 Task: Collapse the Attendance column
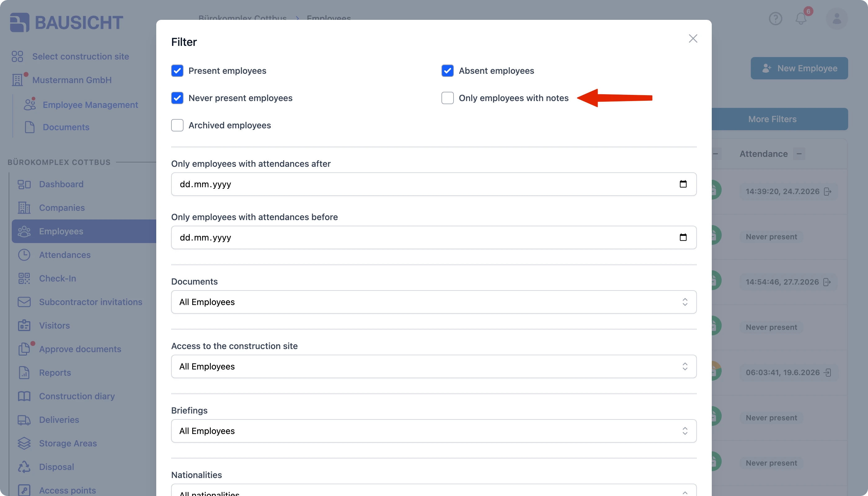pos(799,154)
